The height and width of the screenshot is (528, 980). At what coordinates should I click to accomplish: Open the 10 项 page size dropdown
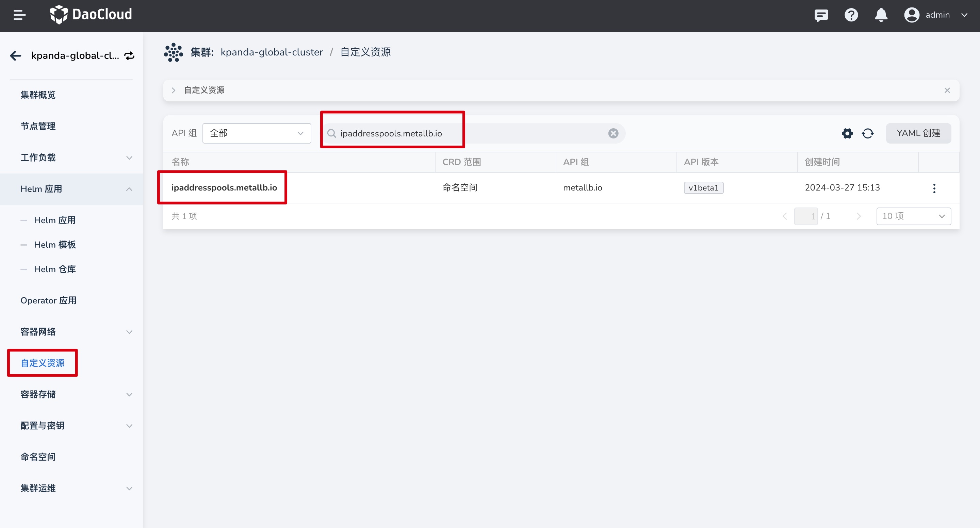pos(913,216)
